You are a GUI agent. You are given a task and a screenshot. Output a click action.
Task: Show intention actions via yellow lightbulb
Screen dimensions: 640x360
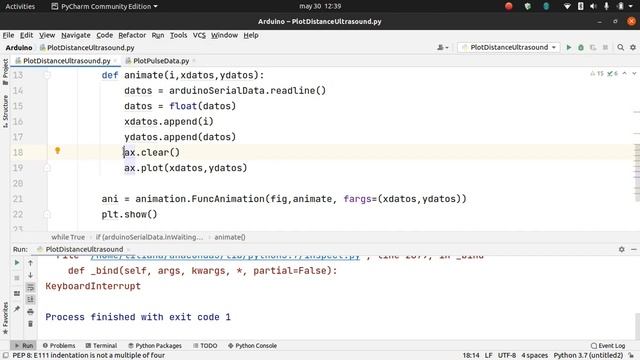pos(58,151)
